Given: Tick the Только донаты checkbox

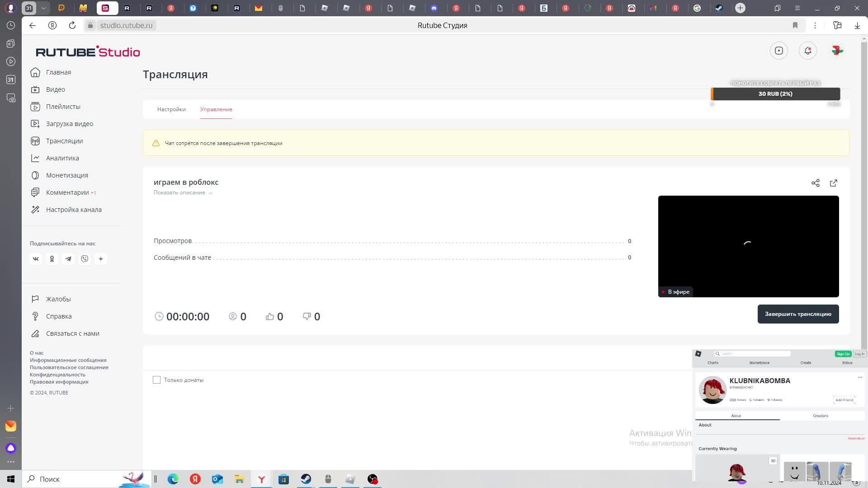Looking at the screenshot, I should point(156,380).
